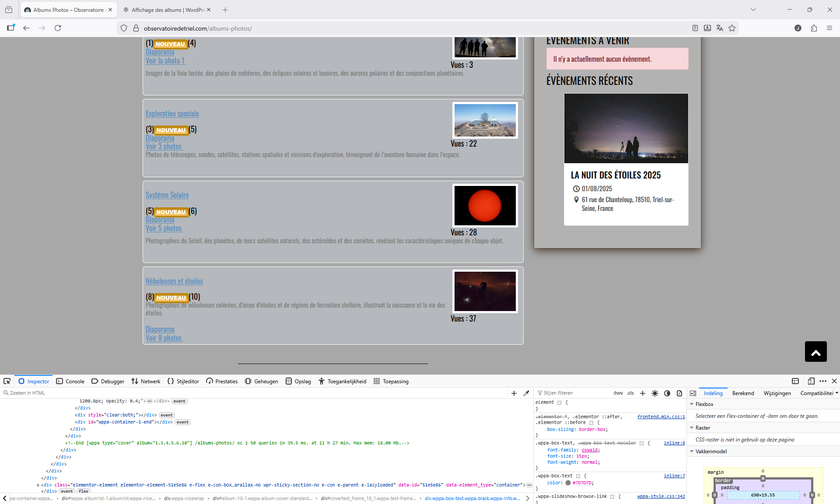Toggle dark color scheme simulation
The width and height of the screenshot is (840, 504).
pyautogui.click(x=667, y=393)
